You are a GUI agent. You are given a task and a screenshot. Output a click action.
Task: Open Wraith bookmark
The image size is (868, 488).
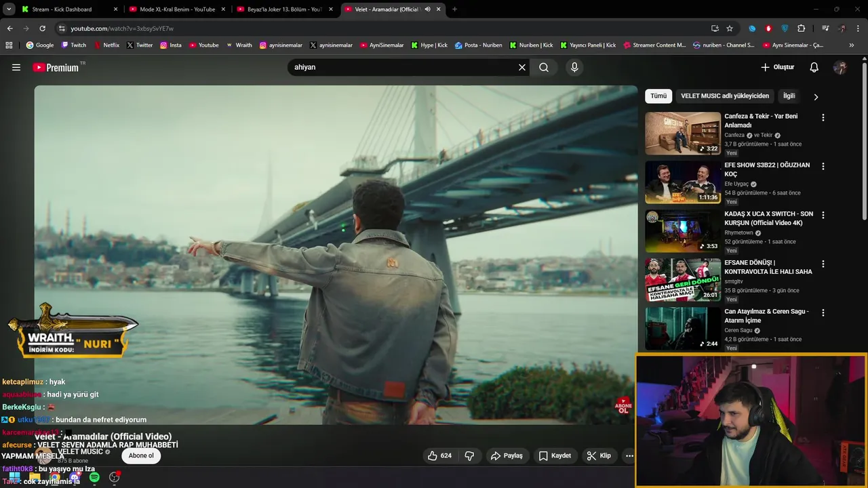[239, 45]
